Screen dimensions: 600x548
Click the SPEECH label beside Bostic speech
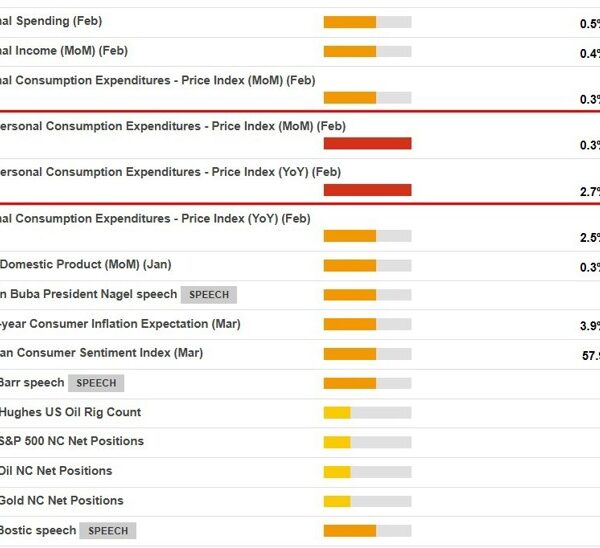pyautogui.click(x=108, y=531)
